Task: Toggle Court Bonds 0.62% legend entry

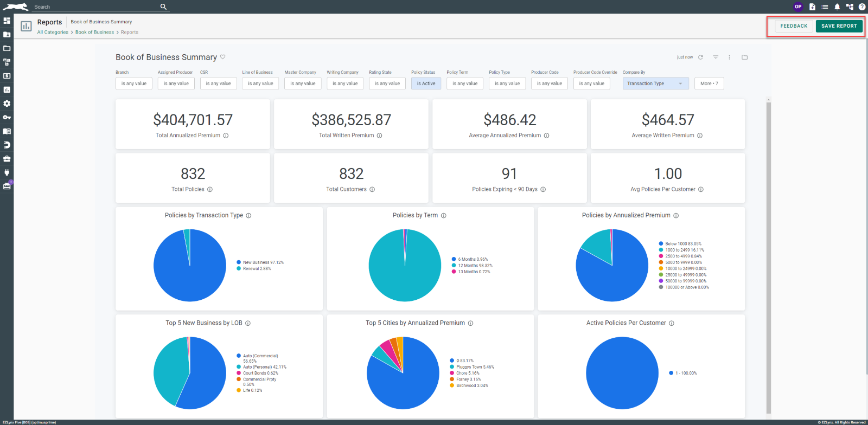Action: pos(257,373)
